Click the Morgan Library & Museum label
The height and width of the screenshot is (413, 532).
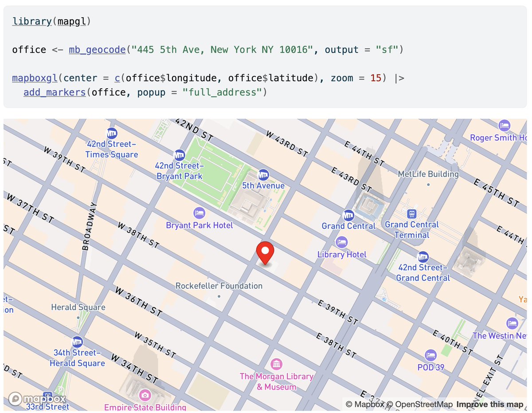tap(277, 382)
